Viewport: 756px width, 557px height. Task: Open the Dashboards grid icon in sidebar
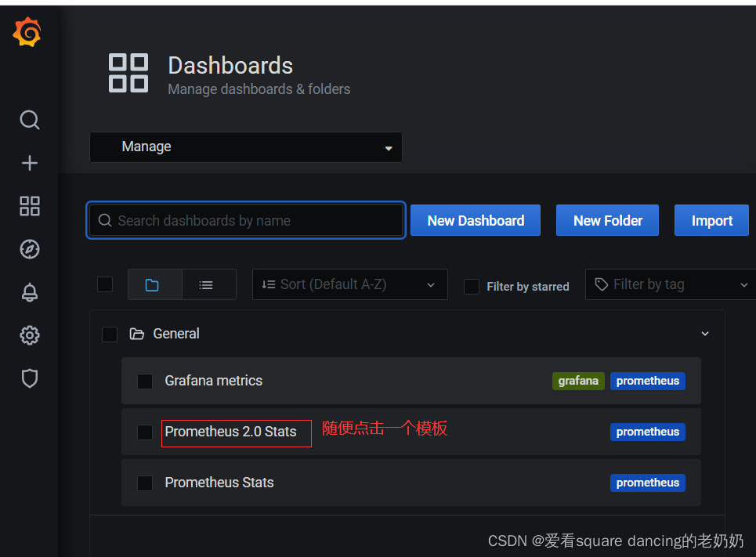[30, 206]
